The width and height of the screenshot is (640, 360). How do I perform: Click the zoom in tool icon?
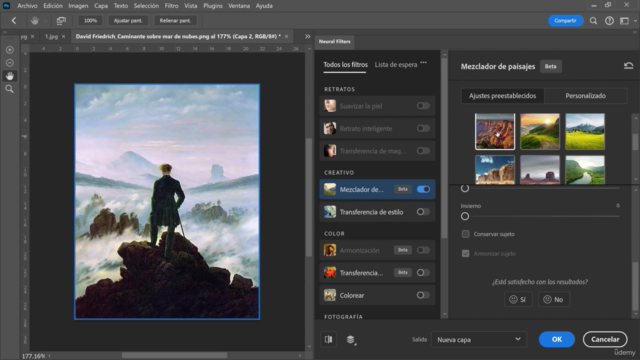[x=9, y=50]
